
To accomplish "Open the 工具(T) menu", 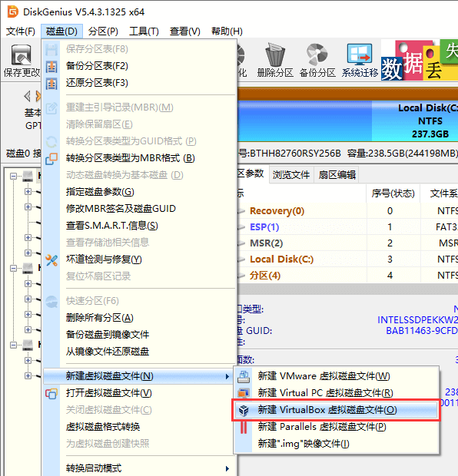I will click(x=144, y=31).
